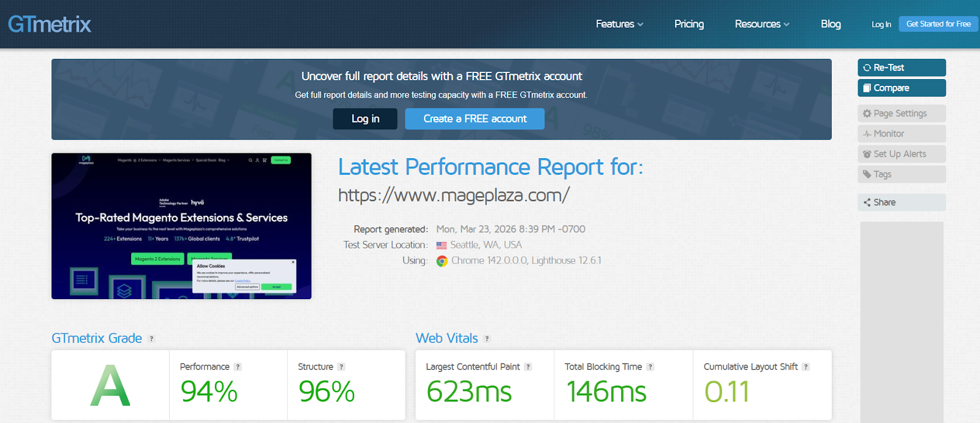Click help icon beside Cumulative Layout Shift

click(806, 367)
